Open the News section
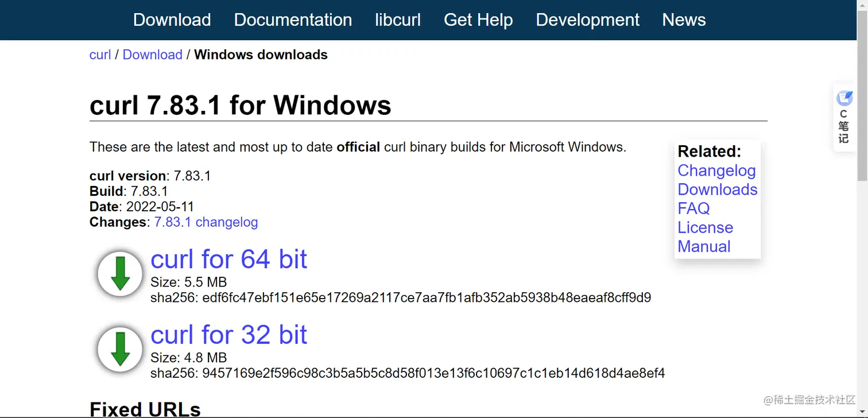868x418 pixels. (x=684, y=20)
